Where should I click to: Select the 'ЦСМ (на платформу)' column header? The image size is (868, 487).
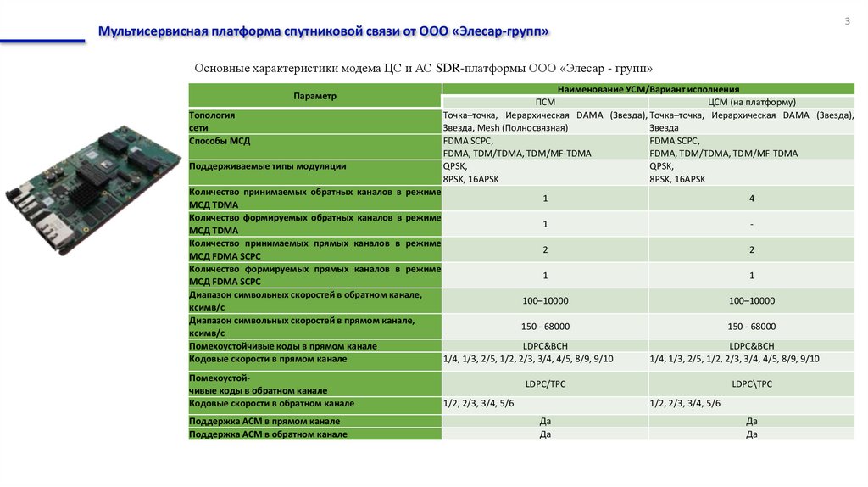pyautogui.click(x=752, y=102)
